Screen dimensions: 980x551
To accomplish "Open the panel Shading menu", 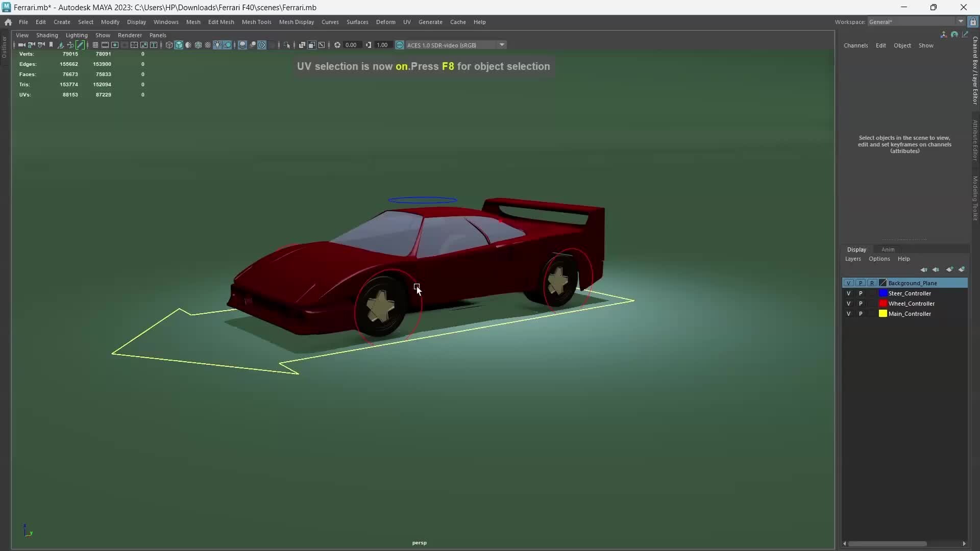I will tap(47, 35).
